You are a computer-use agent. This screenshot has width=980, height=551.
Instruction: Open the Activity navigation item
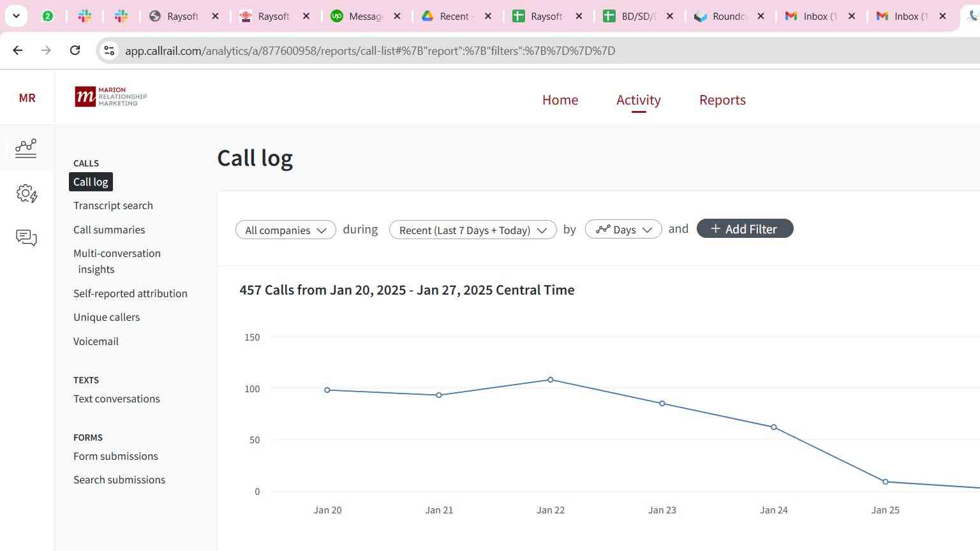point(639,100)
